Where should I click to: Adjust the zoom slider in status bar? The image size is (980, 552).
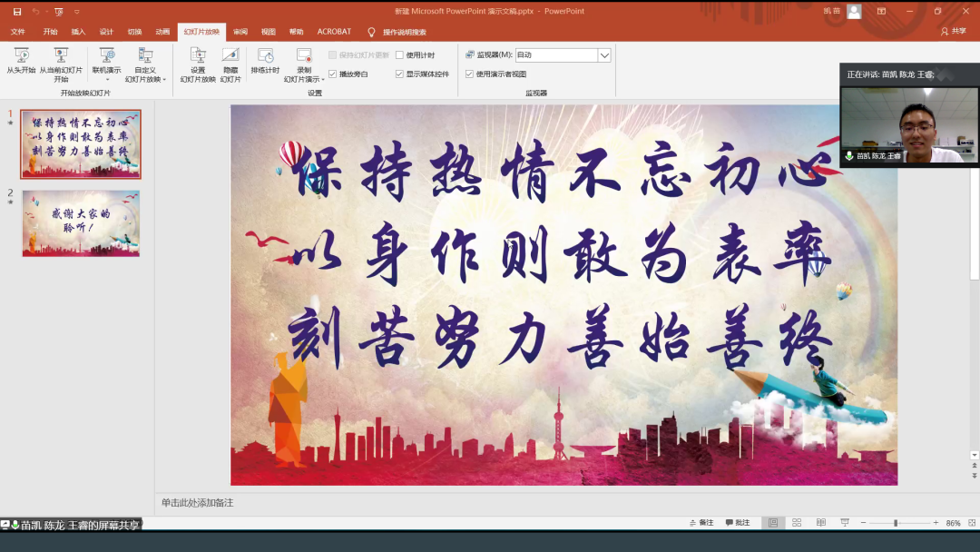(896, 523)
